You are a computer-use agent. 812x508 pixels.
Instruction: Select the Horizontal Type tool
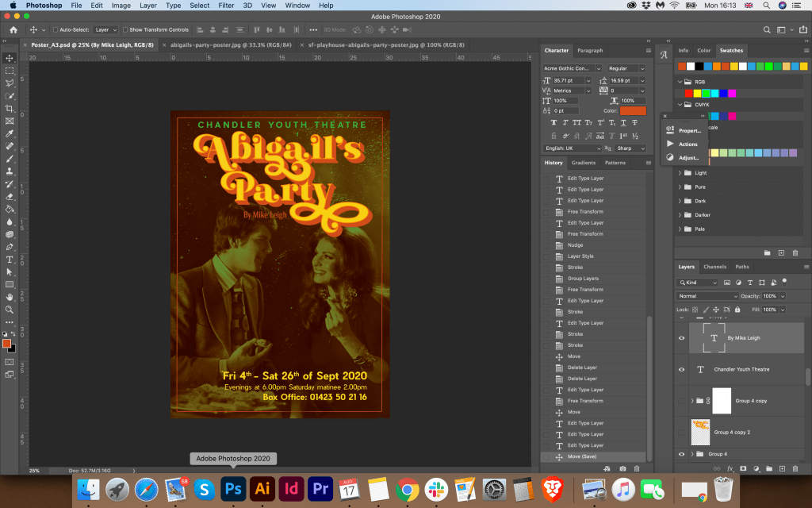point(10,260)
